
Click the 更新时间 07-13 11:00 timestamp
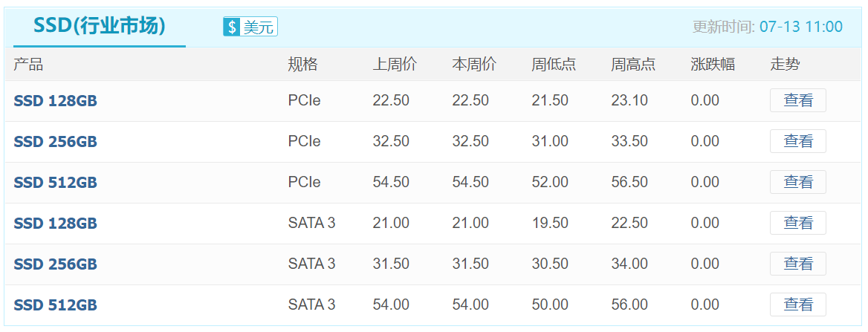point(768,27)
